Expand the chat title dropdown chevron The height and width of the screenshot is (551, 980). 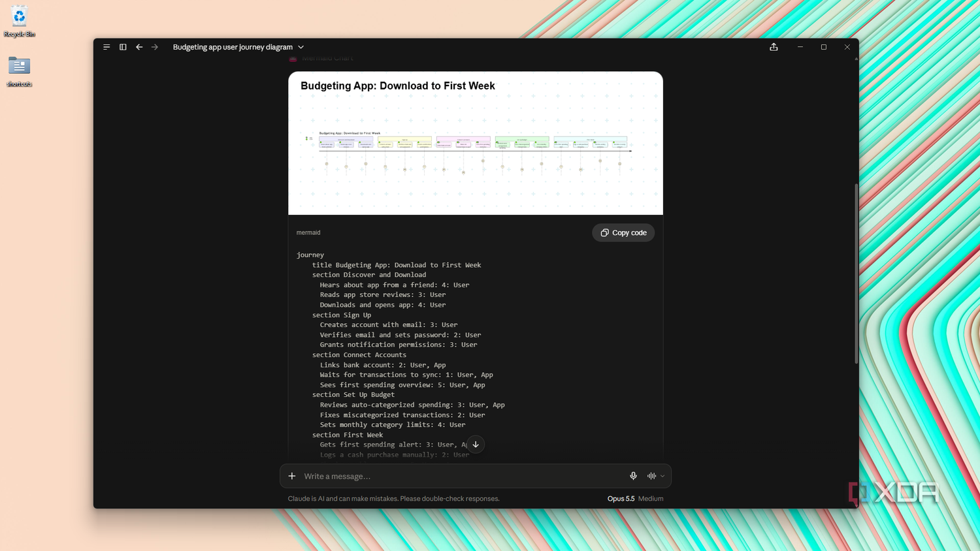301,47
